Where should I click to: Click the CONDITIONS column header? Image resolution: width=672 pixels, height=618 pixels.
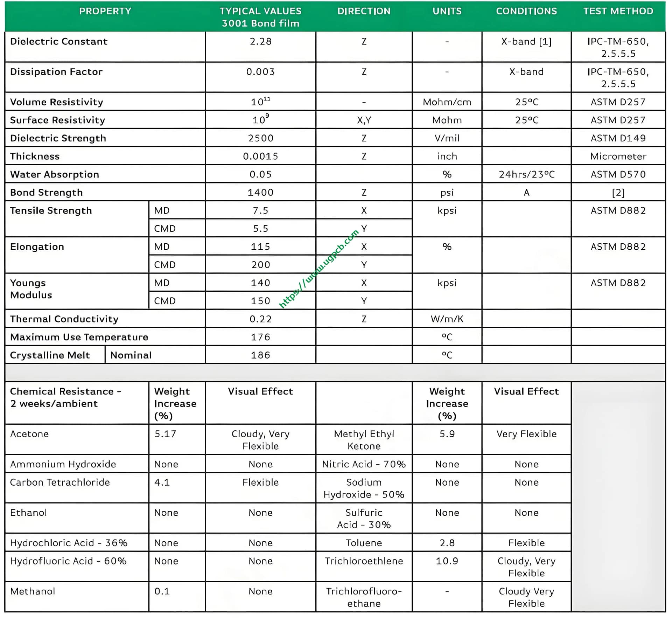(x=526, y=11)
